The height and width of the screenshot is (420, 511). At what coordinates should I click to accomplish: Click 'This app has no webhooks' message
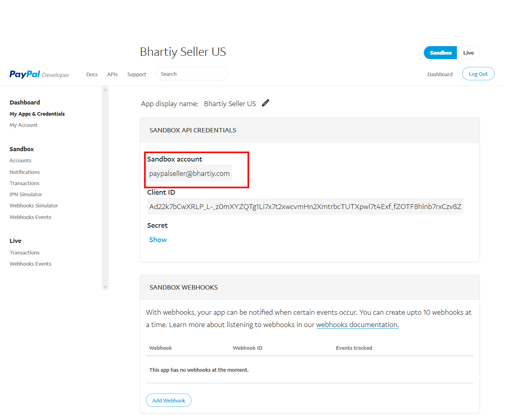[x=199, y=370]
